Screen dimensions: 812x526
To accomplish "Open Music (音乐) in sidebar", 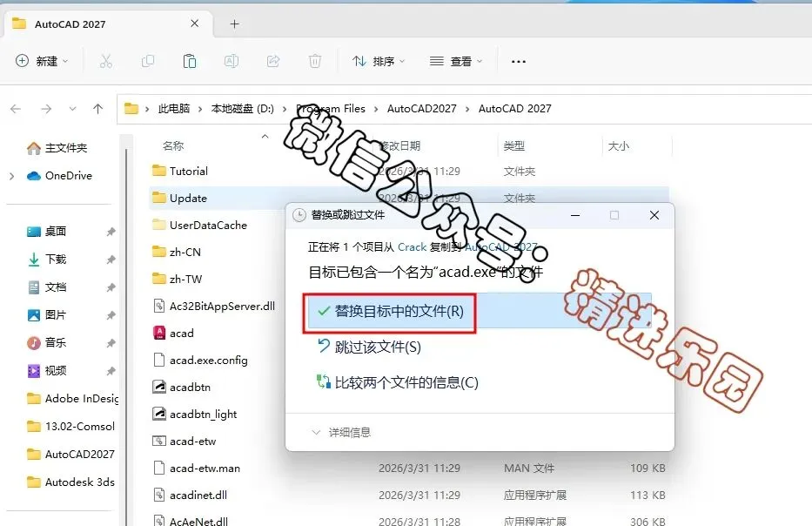I will point(47,342).
